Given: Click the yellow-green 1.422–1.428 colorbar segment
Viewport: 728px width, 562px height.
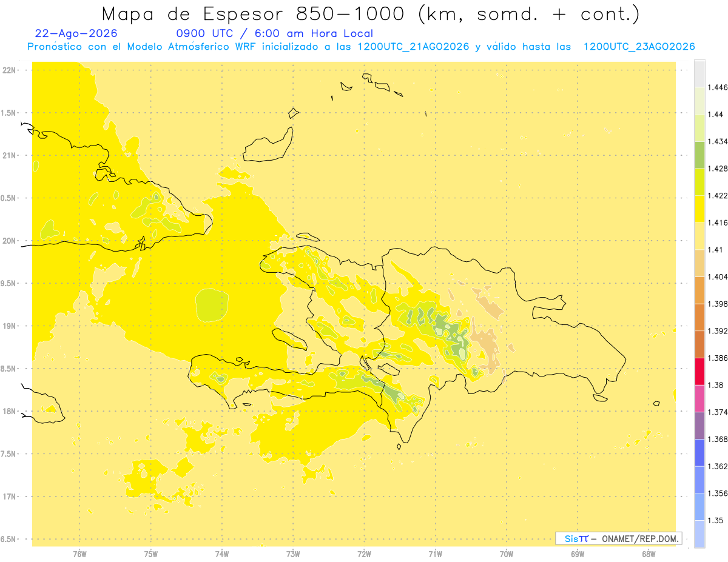Looking at the screenshot, I should [699, 182].
